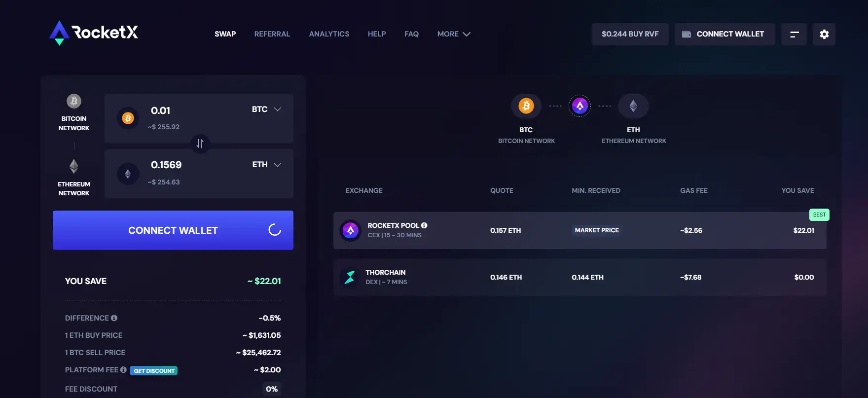Go to the Analytics tab

(329, 34)
